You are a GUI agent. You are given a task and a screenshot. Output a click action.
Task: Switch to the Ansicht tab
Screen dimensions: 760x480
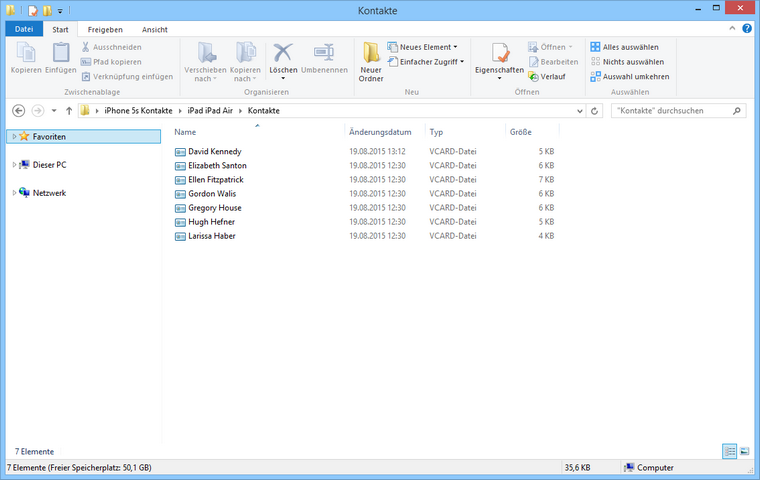[x=155, y=30]
